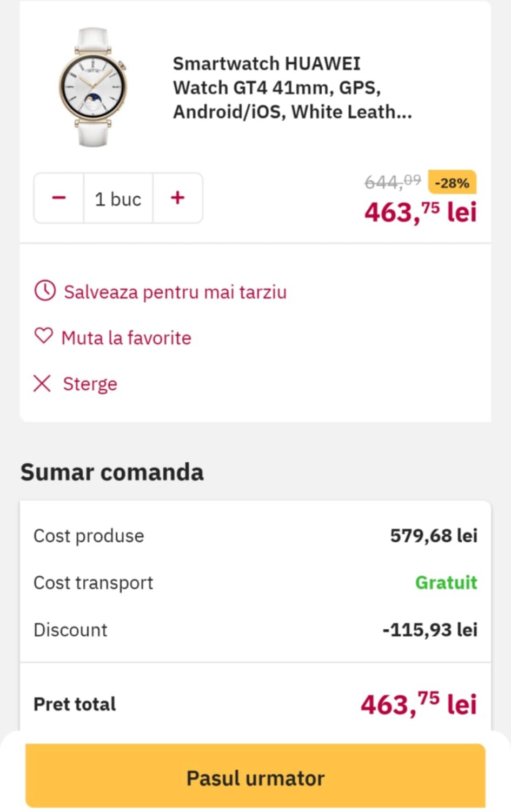The width and height of the screenshot is (511, 812).
Task: Select the 579,68 lei products cost value
Action: [434, 536]
